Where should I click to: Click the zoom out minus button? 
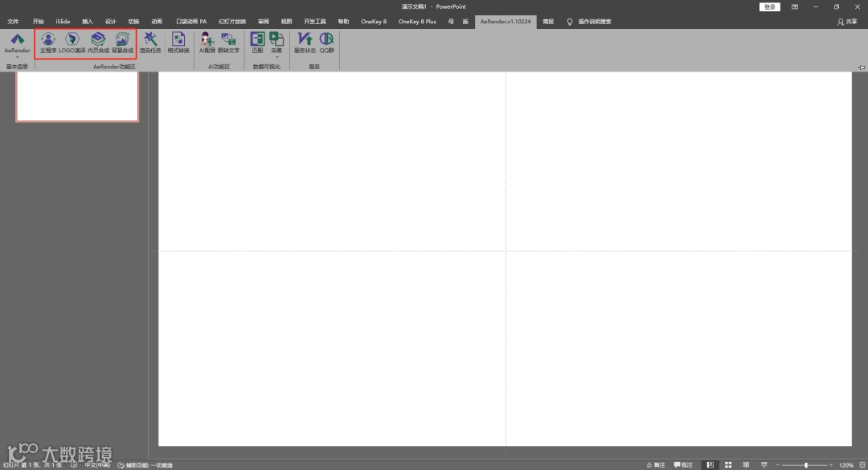pyautogui.click(x=778, y=465)
